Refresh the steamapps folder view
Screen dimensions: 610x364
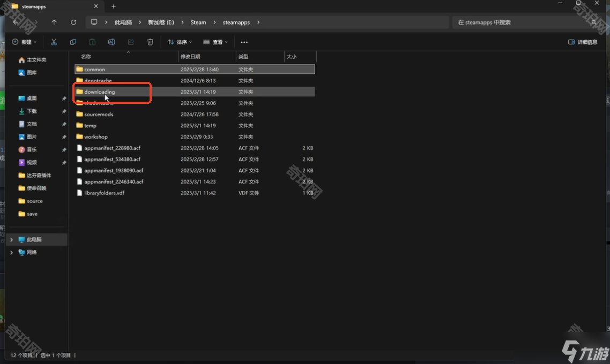pos(73,22)
